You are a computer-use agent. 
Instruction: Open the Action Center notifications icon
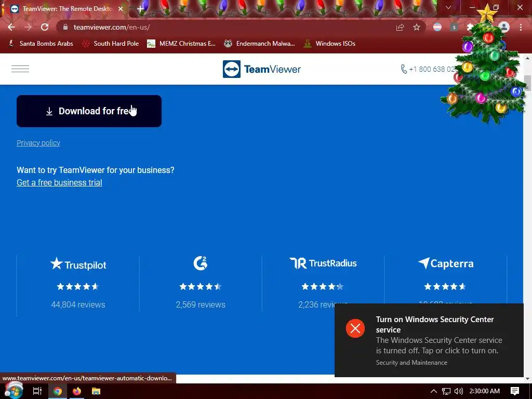[x=515, y=391]
